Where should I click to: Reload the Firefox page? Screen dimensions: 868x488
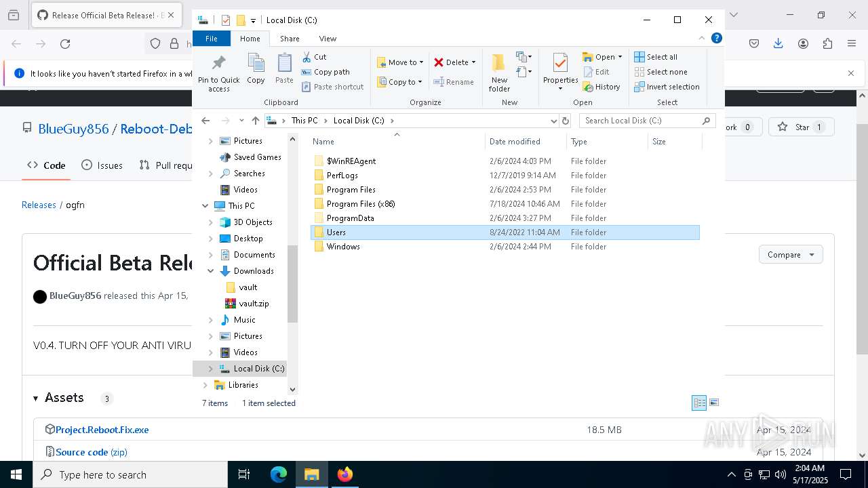coord(65,44)
